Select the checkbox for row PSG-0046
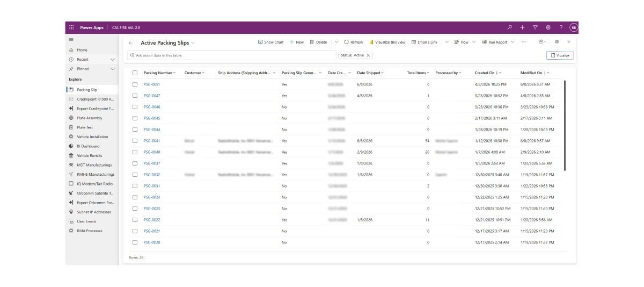Screen dimensions: 644x287 (135, 107)
